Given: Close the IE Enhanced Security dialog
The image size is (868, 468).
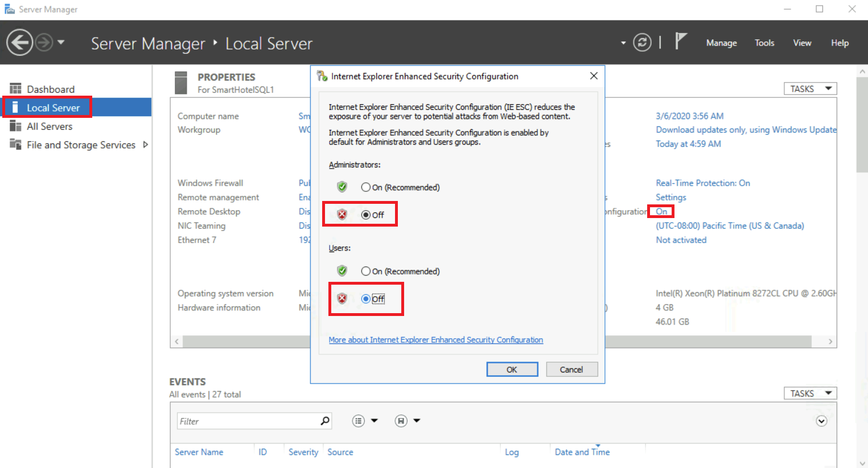Looking at the screenshot, I should pos(594,76).
